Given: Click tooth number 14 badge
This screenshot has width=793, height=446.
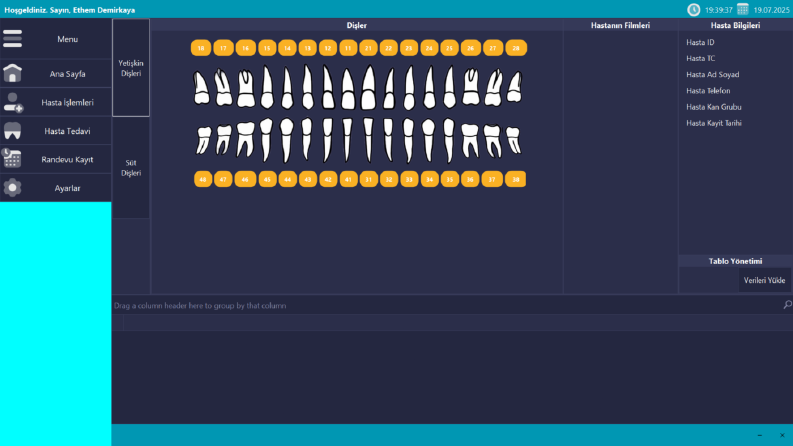Looking at the screenshot, I should click(287, 48).
